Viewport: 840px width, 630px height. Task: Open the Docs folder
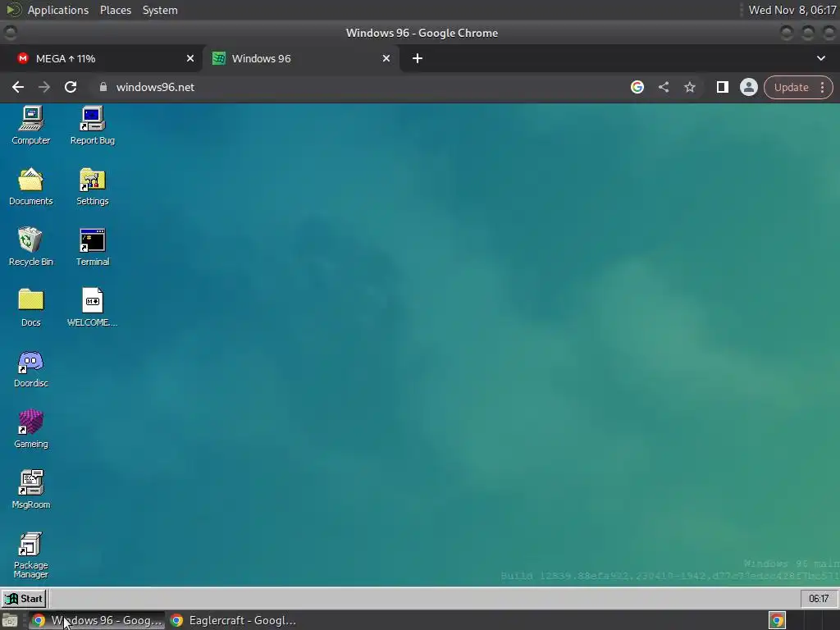[30, 308]
